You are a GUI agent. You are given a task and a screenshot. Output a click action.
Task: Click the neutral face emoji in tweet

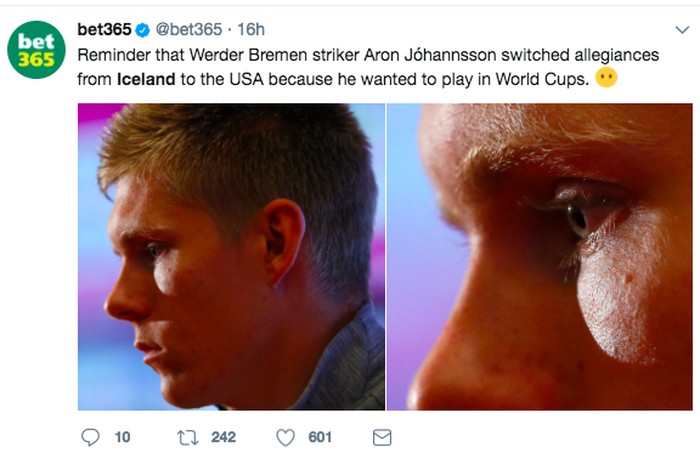click(x=605, y=75)
